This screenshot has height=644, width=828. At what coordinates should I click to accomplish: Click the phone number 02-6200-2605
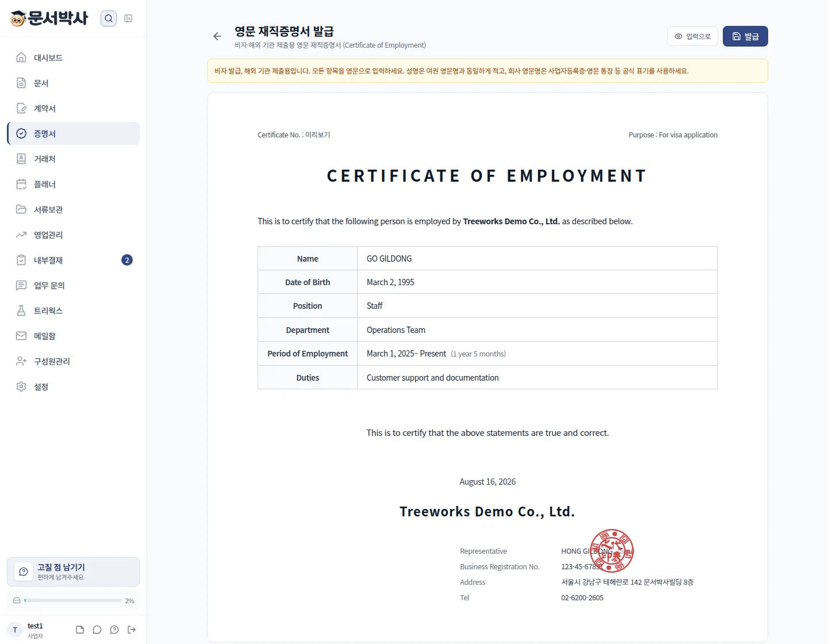point(582,598)
